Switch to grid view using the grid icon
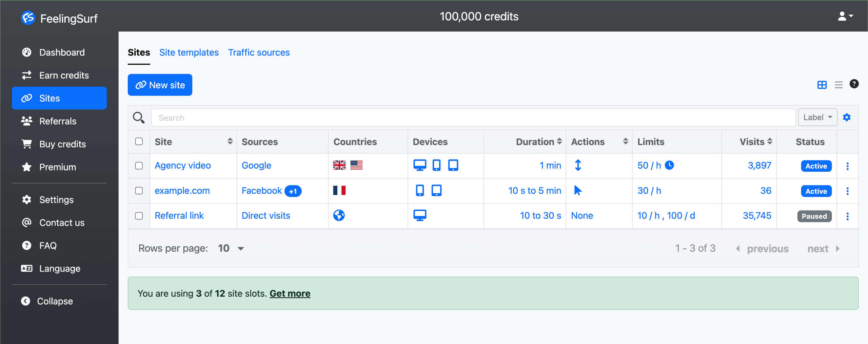868x344 pixels. coord(822,85)
